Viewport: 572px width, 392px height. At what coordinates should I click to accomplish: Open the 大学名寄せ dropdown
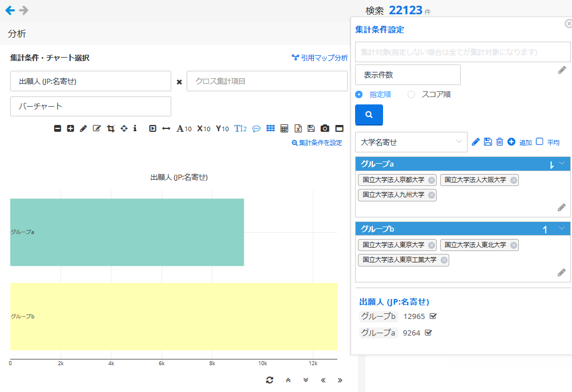411,142
